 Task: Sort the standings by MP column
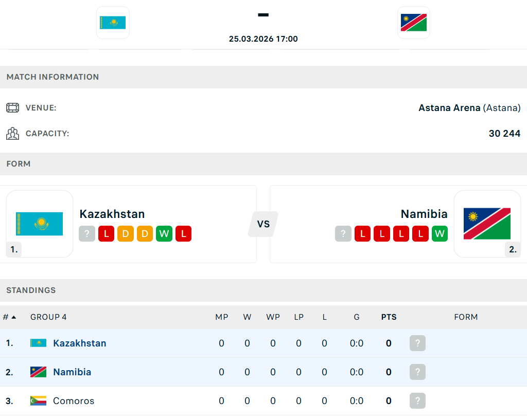pos(221,317)
